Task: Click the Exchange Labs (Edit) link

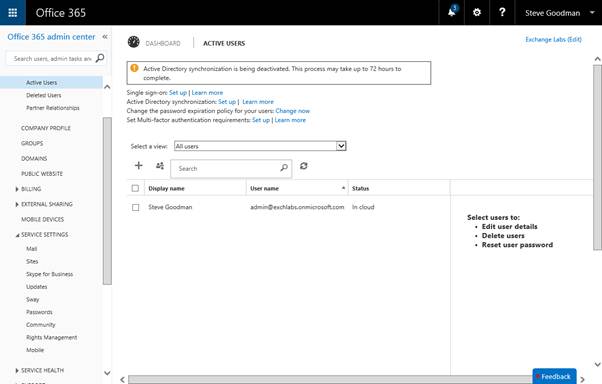Action: [553, 40]
